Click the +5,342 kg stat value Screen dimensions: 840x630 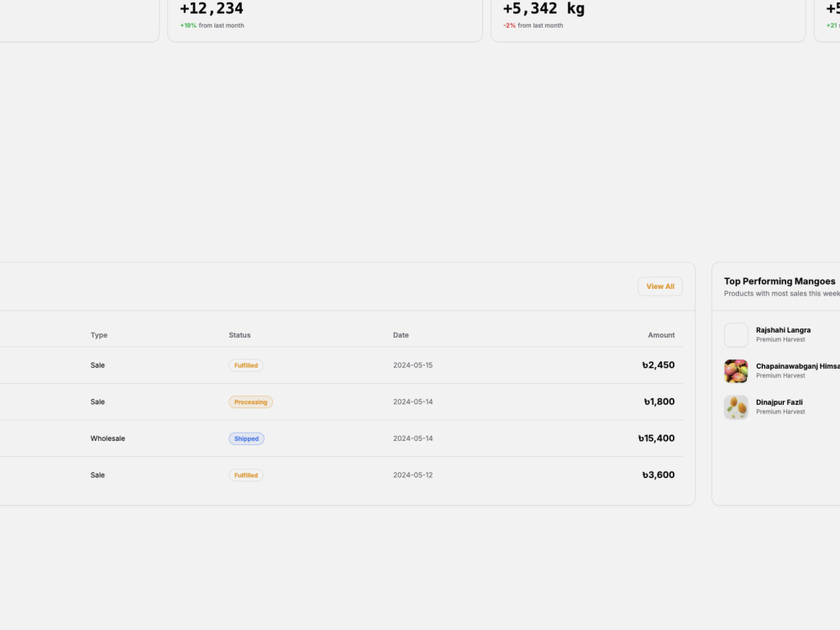pos(543,8)
